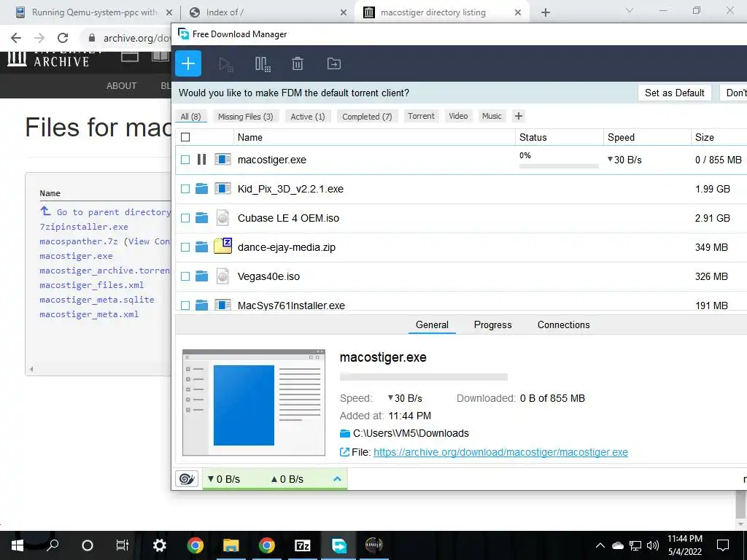The height and width of the screenshot is (560, 747).
Task: Click the zip file icon of dance-ejay-media.zip
Action: (x=222, y=246)
